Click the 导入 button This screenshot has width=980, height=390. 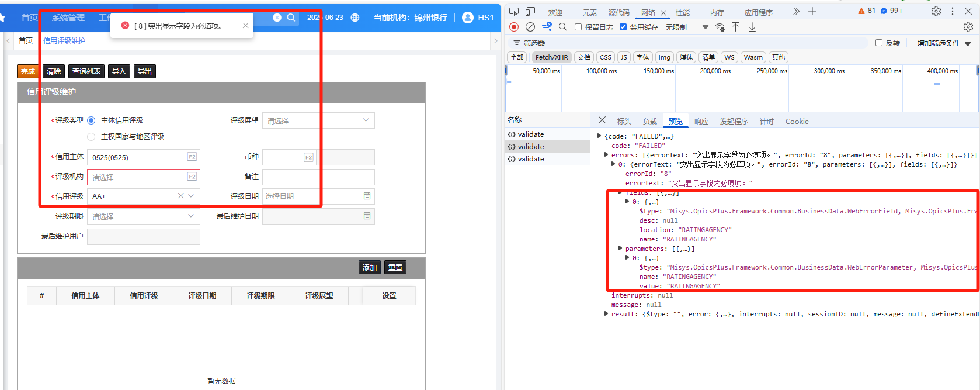coord(119,71)
